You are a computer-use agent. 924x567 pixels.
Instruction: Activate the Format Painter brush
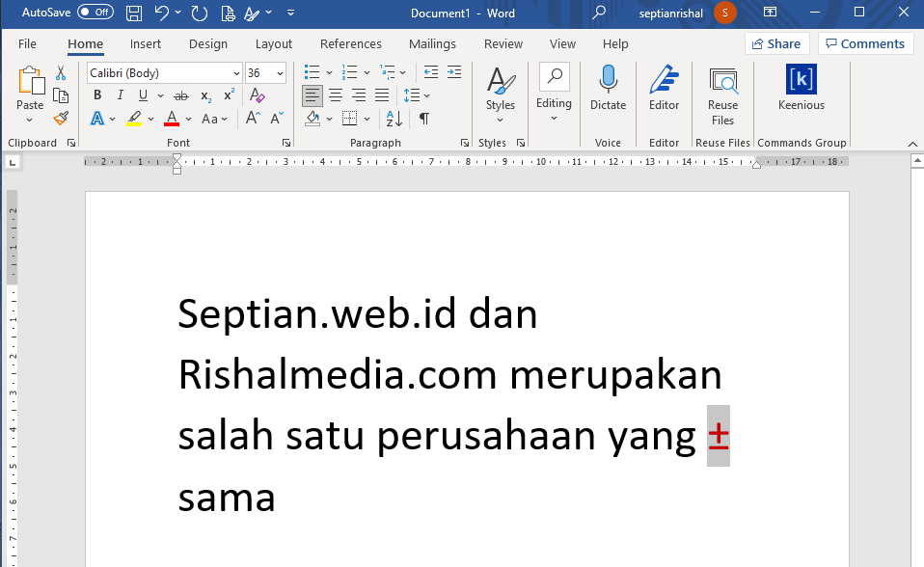click(61, 119)
